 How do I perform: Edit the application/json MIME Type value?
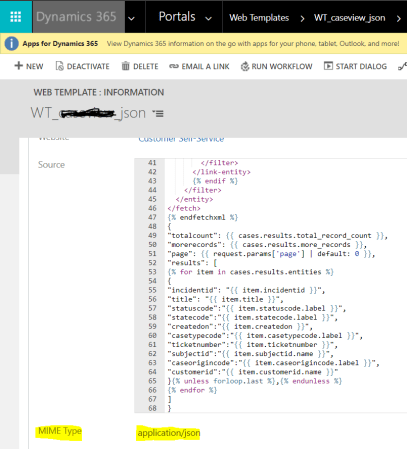(x=169, y=433)
